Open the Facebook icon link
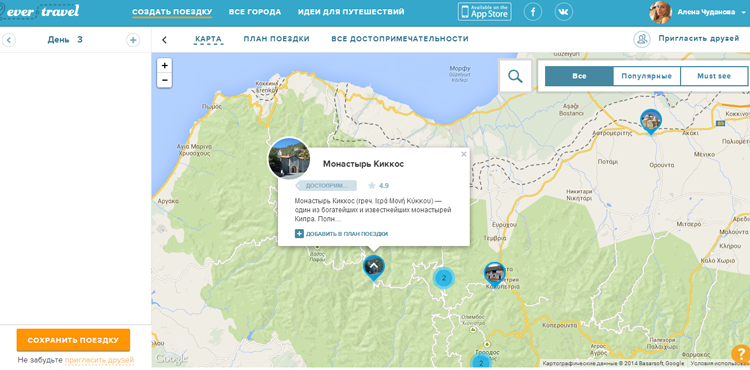 pos(533,12)
